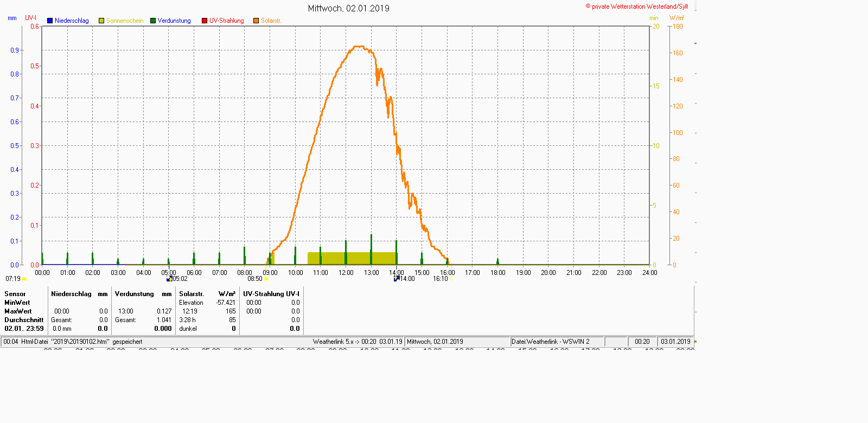
Task: Click the 00:00 x-axis label
Action: 42,273
